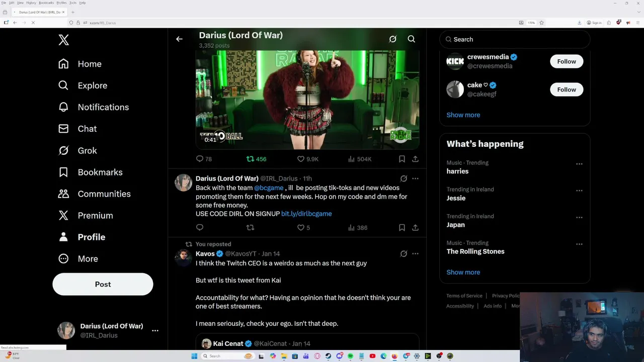644x362 pixels.
Task: Open Spotify from the taskbar
Action: (x=350, y=356)
